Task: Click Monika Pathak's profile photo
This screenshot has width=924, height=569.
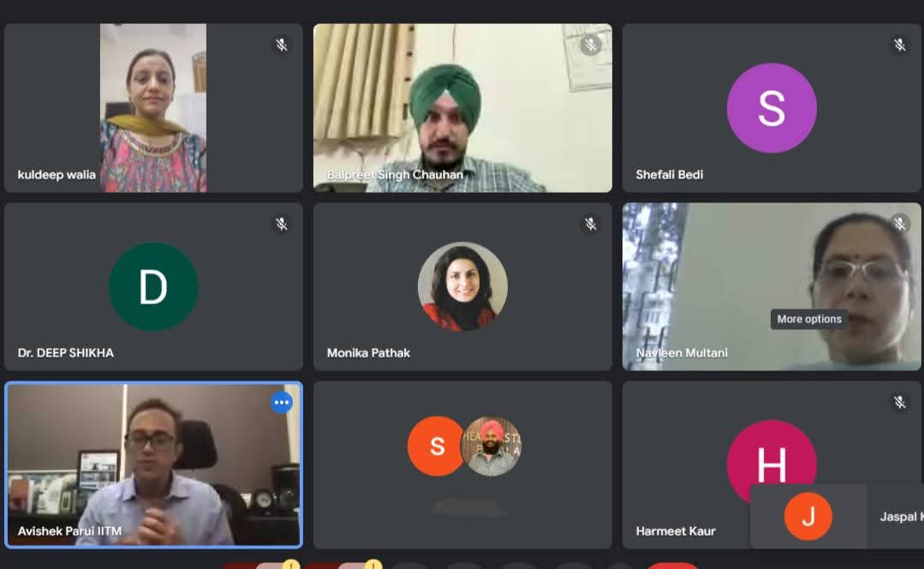Action: tap(462, 286)
